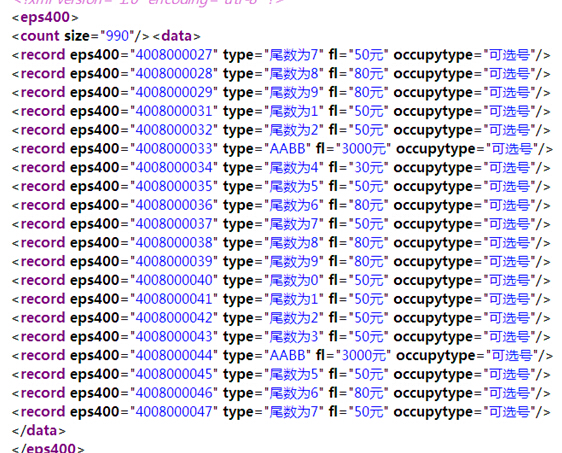Select AABB type of record 4008000044
The image size is (562, 453).
point(287,356)
